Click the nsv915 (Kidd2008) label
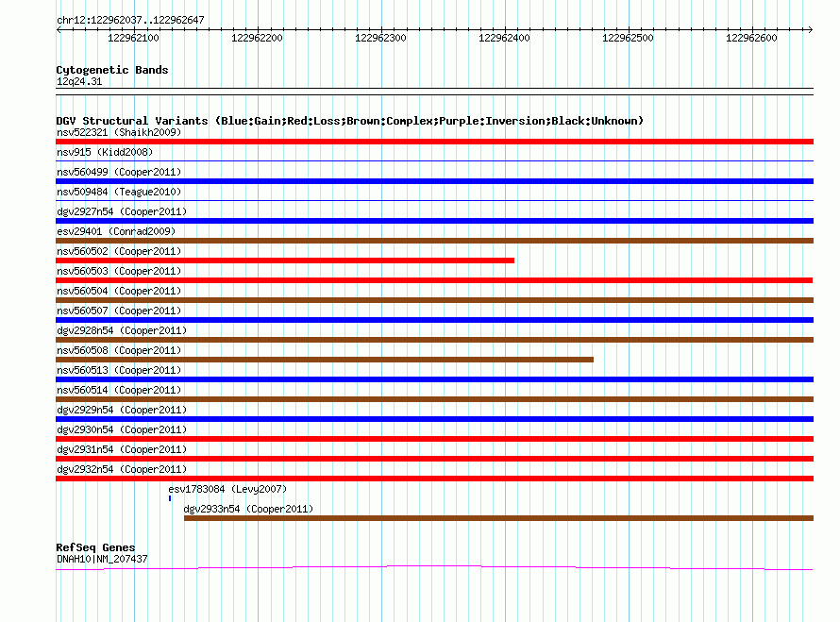The width and height of the screenshot is (840, 622). pos(105,152)
